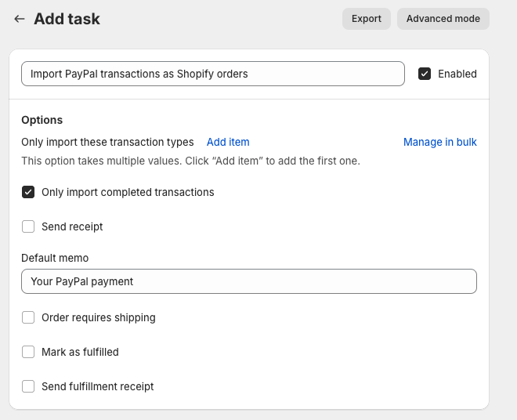The image size is (517, 420).
Task: Click the Options section heading
Action: (x=42, y=120)
